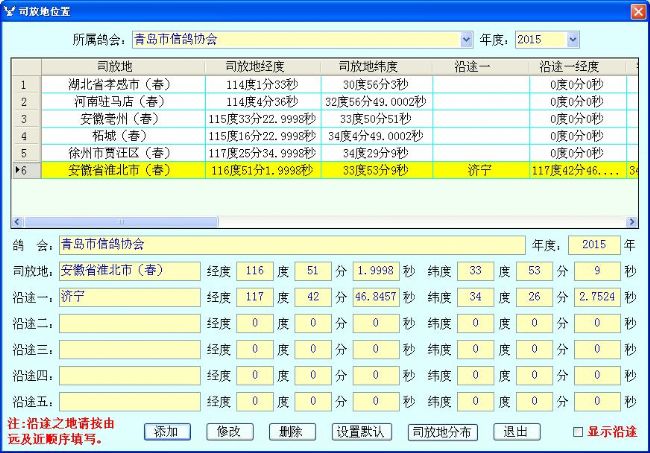The height and width of the screenshot is (453, 650).
Task: Open the 年度 2015 dropdown arrow
Action: 572,40
